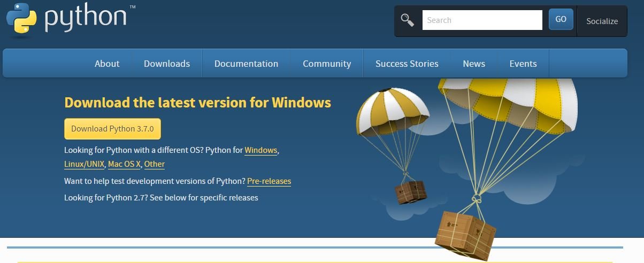644x263 pixels.
Task: Open the Pre-releases link
Action: coord(269,181)
